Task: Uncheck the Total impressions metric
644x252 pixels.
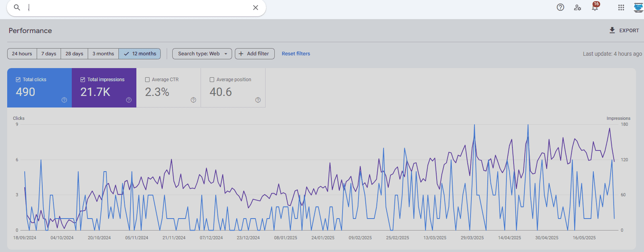Action: tap(83, 80)
